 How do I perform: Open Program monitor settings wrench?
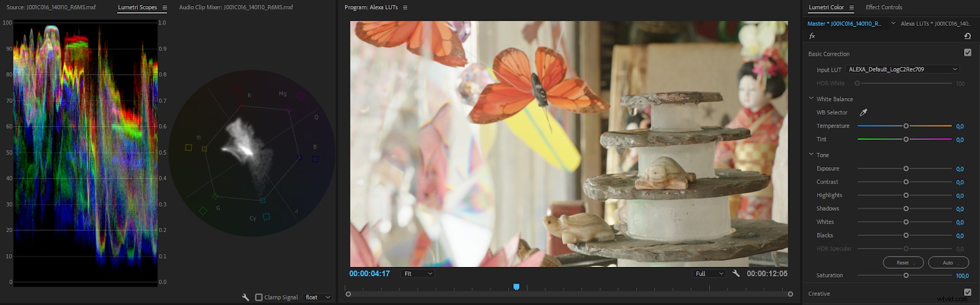click(x=736, y=273)
